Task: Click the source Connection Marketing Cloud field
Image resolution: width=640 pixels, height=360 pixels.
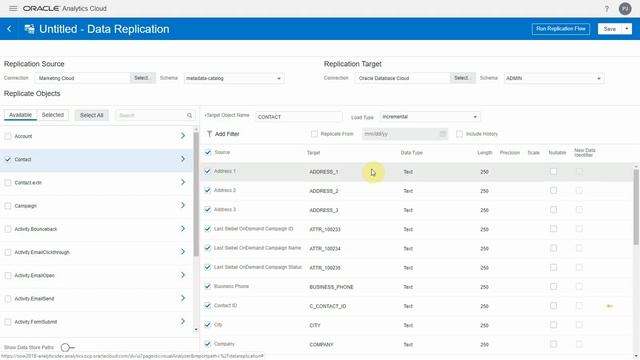Action: pos(82,78)
